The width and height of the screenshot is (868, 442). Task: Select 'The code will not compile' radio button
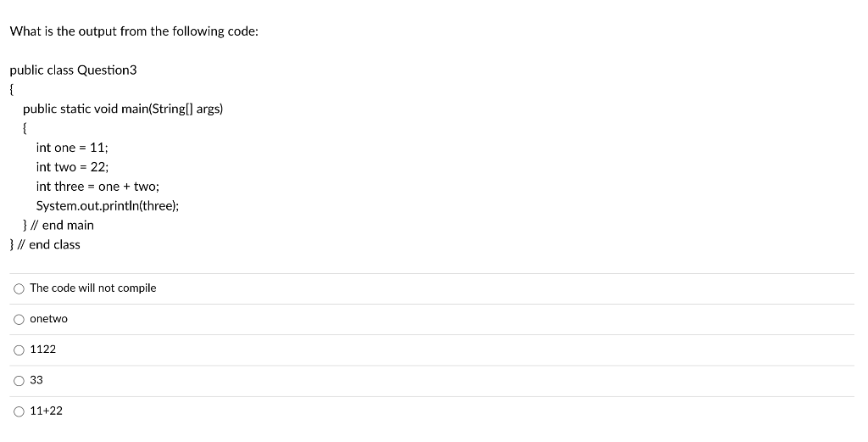tap(19, 288)
